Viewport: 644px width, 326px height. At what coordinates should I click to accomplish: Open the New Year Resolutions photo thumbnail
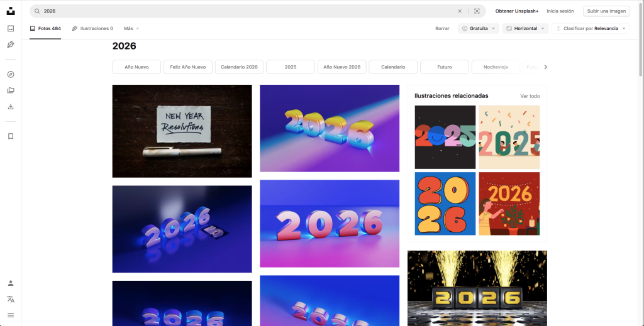point(182,131)
